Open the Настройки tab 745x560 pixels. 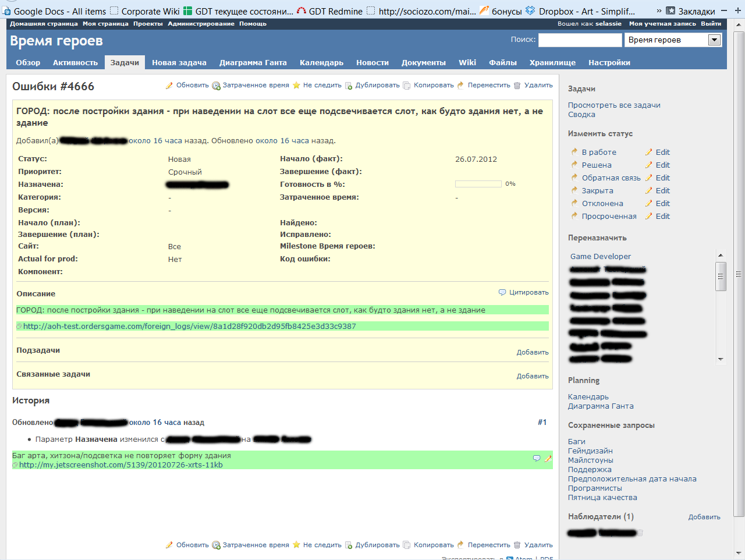point(609,63)
